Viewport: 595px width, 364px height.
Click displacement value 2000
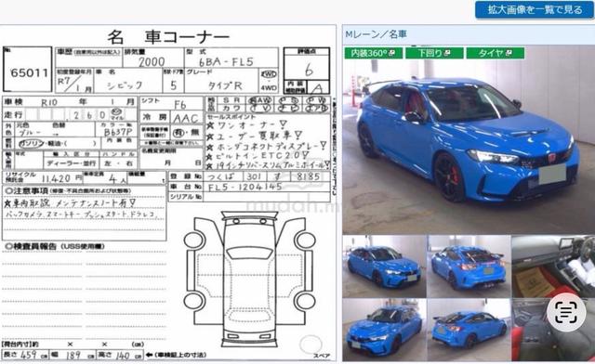[152, 62]
